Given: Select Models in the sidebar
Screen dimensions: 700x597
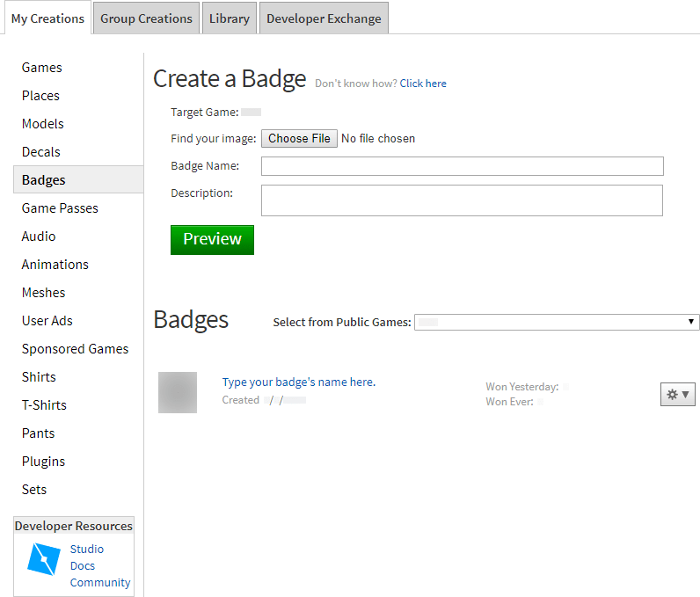Looking at the screenshot, I should (43, 124).
